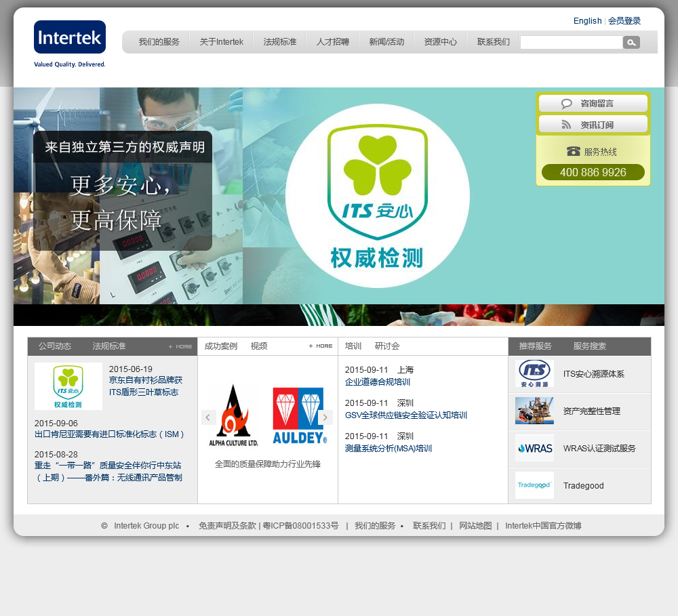Open 联系我们 in top navigation

point(494,42)
